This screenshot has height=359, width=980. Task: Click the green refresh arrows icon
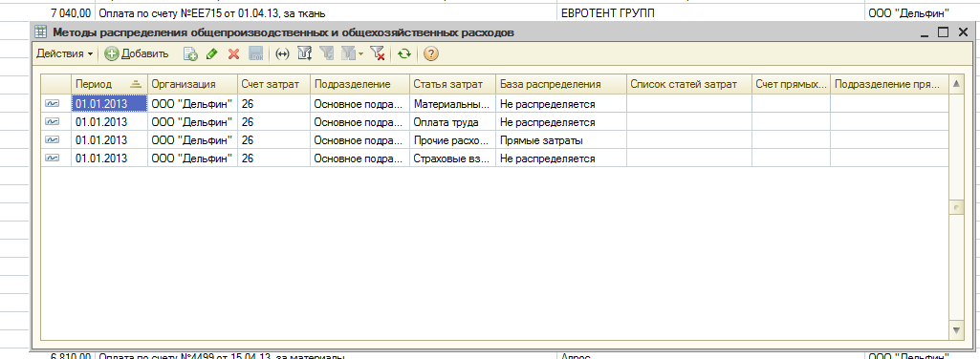click(404, 54)
